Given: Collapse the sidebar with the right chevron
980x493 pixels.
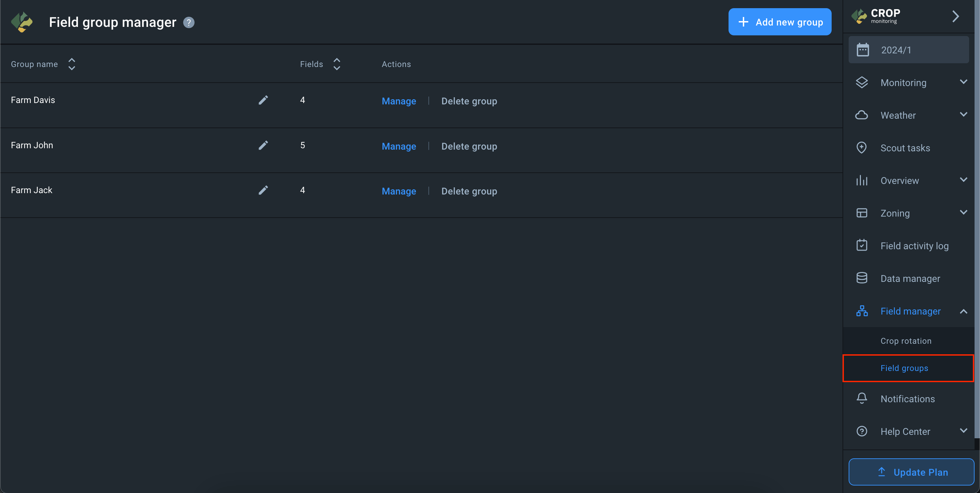Looking at the screenshot, I should click(x=955, y=16).
